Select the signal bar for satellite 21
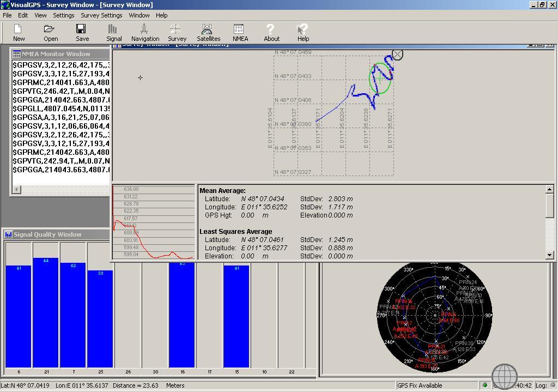 point(46,312)
